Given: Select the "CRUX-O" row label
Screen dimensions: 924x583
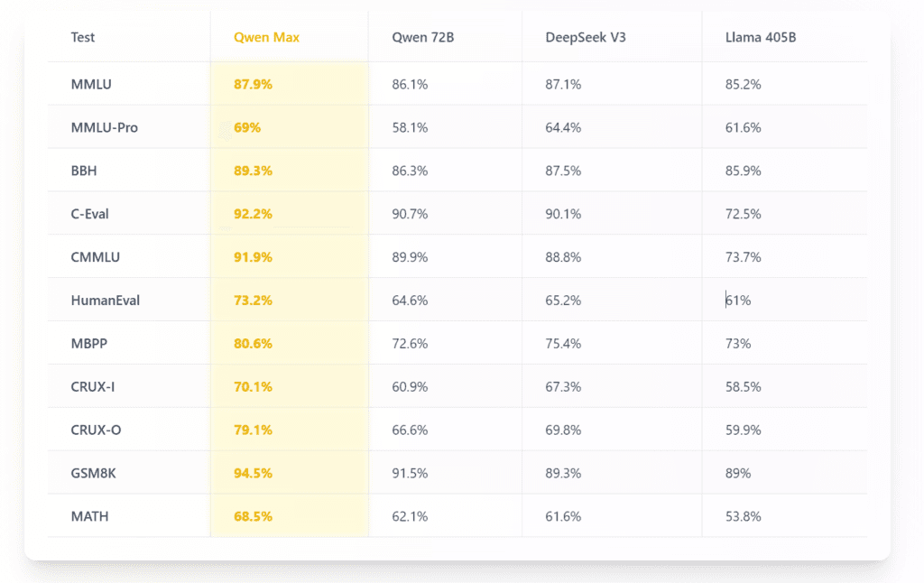Looking at the screenshot, I should click(96, 430).
